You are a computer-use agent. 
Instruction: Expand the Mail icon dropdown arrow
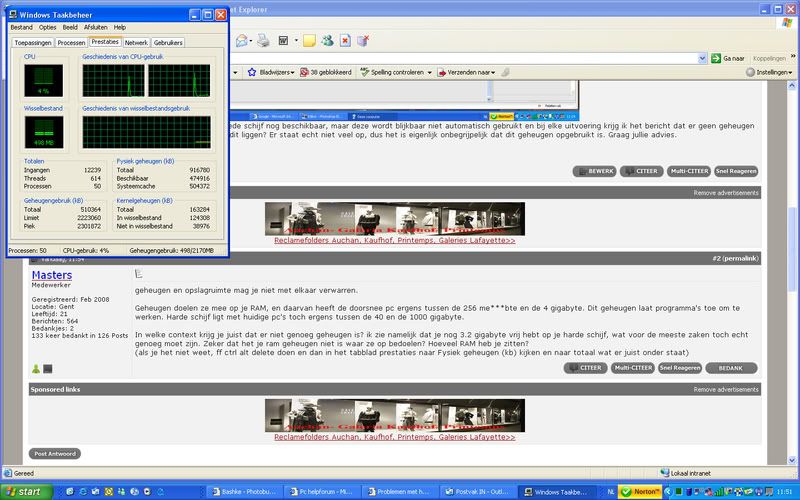[x=252, y=41]
